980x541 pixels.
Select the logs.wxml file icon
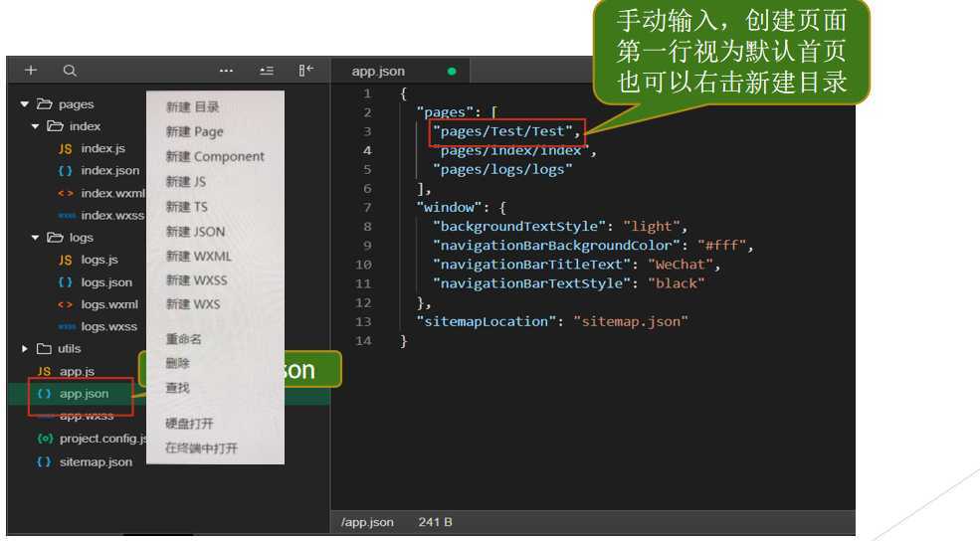[x=66, y=305]
